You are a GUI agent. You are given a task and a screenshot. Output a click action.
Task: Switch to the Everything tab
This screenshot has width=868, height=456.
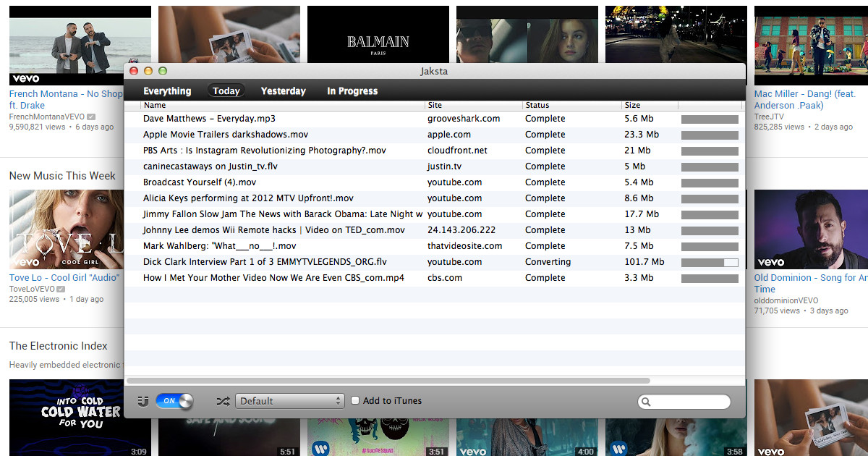pyautogui.click(x=167, y=90)
